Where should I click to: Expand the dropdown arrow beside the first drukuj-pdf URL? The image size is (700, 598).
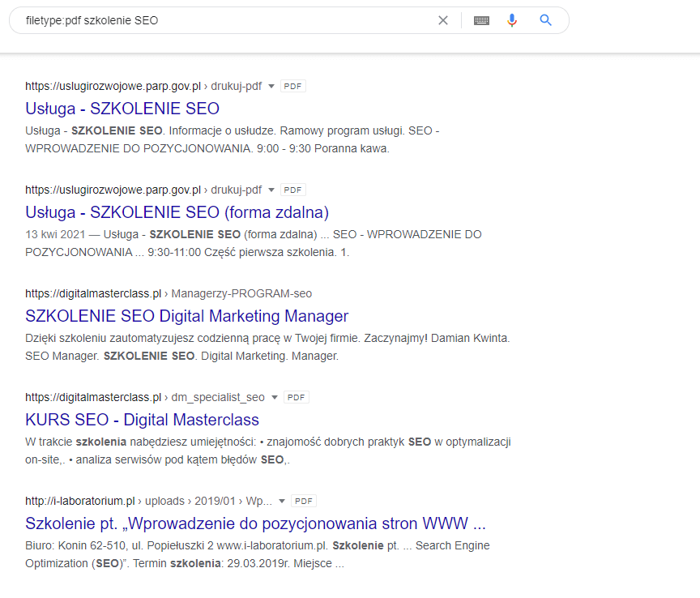[271, 86]
